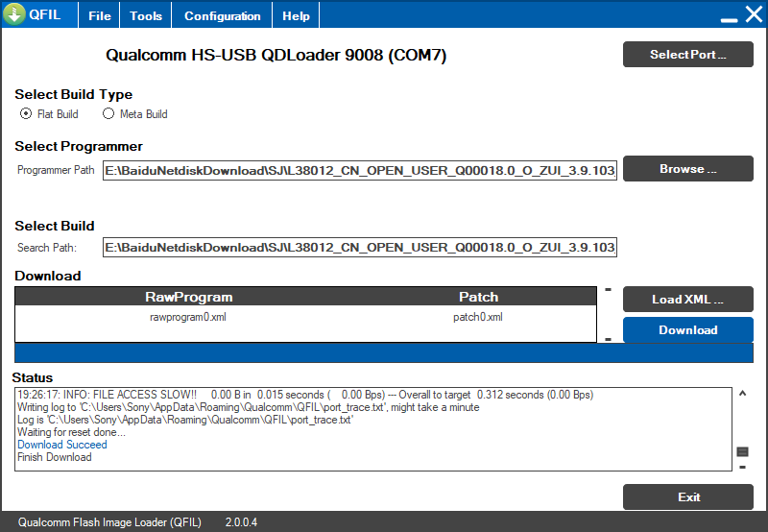Click the RawProgram column header
Viewport: 768px width, 532px height.
coord(188,297)
